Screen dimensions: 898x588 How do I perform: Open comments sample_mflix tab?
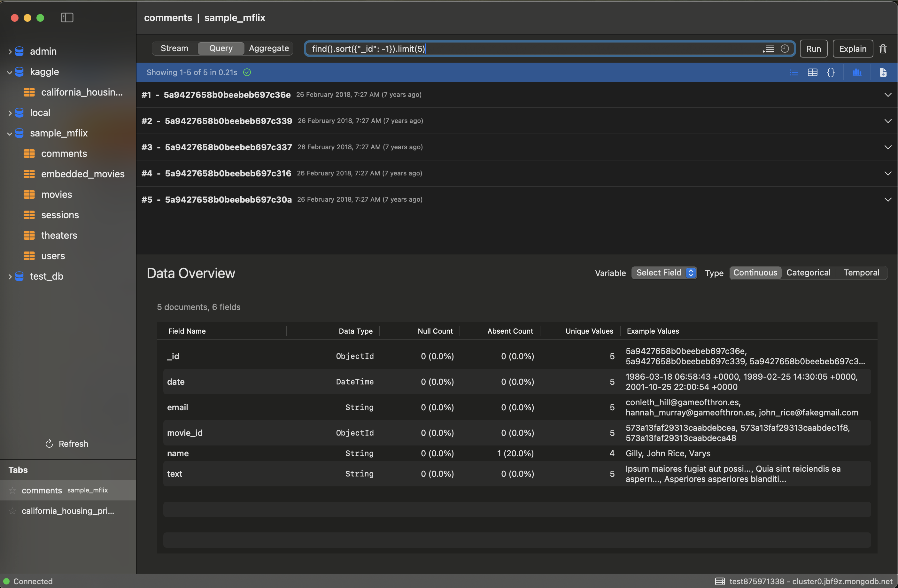(x=68, y=490)
